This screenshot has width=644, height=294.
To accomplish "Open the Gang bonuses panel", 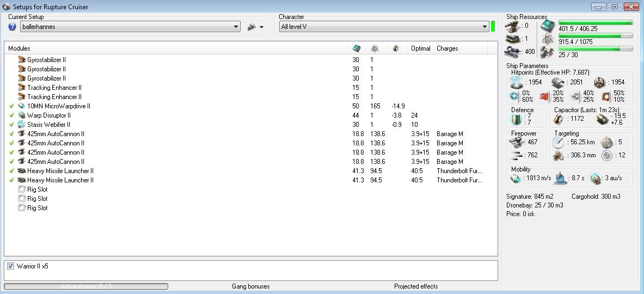I will pos(250,286).
